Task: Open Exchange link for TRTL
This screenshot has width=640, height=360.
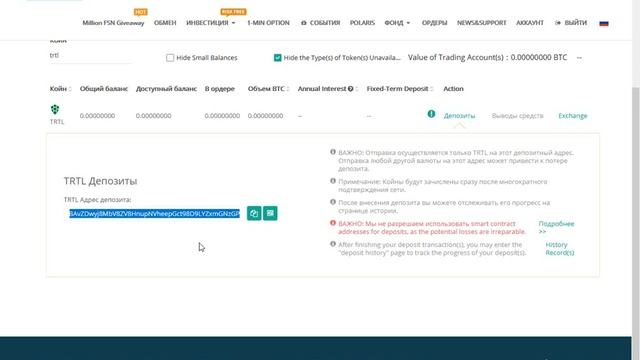Action: point(573,116)
